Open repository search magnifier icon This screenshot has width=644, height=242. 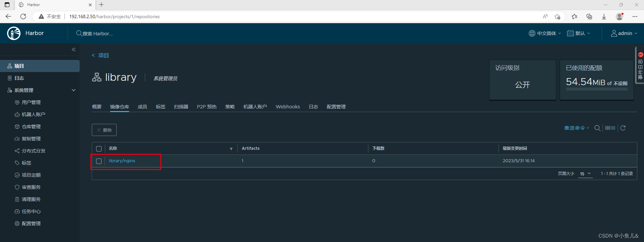597,128
